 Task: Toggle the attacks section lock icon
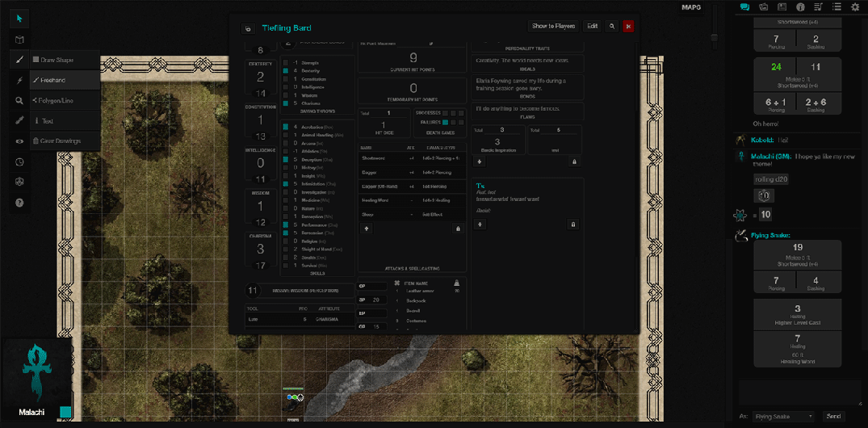tap(458, 228)
